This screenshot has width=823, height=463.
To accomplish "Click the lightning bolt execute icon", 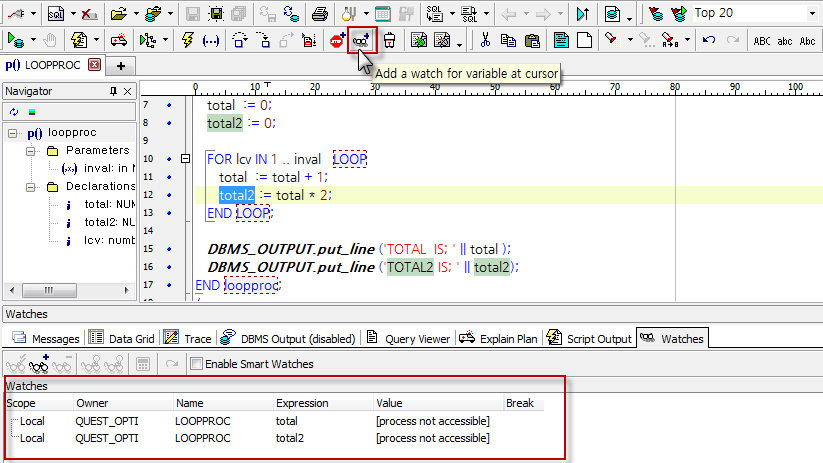I will pyautogui.click(x=186, y=40).
